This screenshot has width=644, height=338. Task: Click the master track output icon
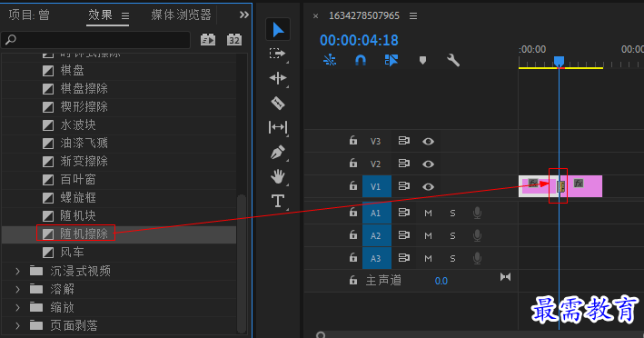tap(506, 277)
